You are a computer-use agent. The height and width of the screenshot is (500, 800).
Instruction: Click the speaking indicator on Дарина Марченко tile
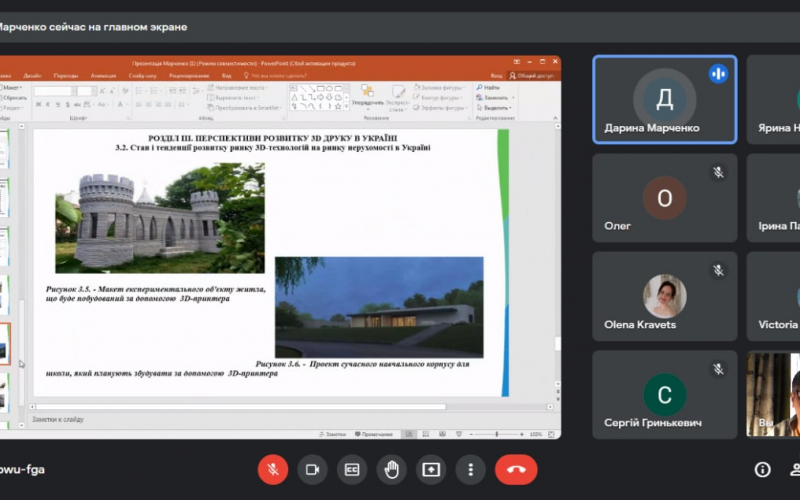[x=718, y=74]
